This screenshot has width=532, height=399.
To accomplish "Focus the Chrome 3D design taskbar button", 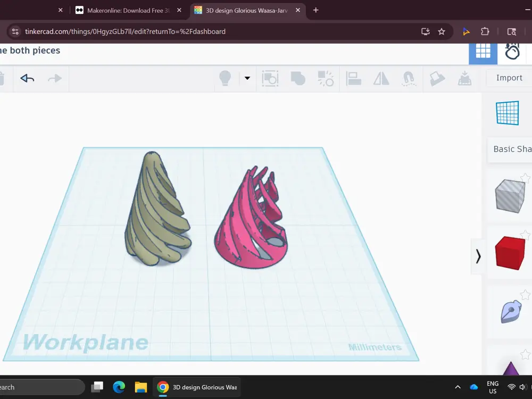I will pos(197,387).
